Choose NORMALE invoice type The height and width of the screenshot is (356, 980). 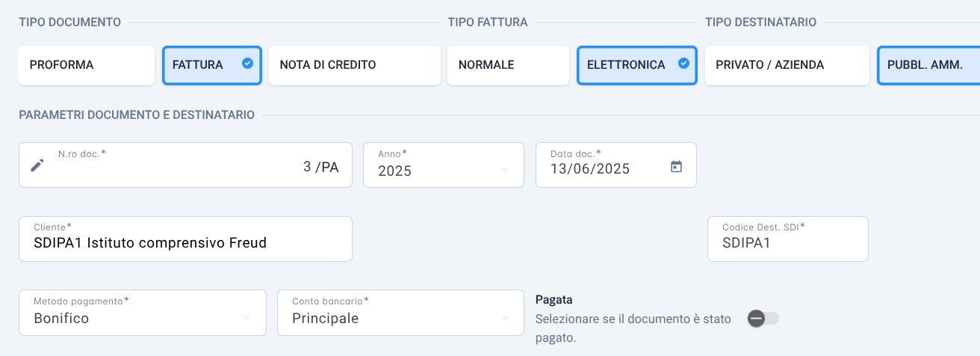(509, 65)
